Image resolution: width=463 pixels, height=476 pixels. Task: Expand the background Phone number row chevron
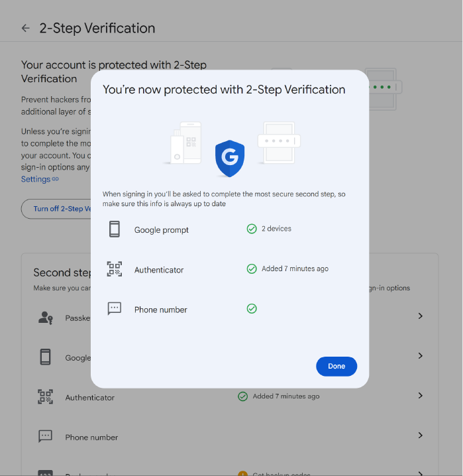pyautogui.click(x=420, y=436)
